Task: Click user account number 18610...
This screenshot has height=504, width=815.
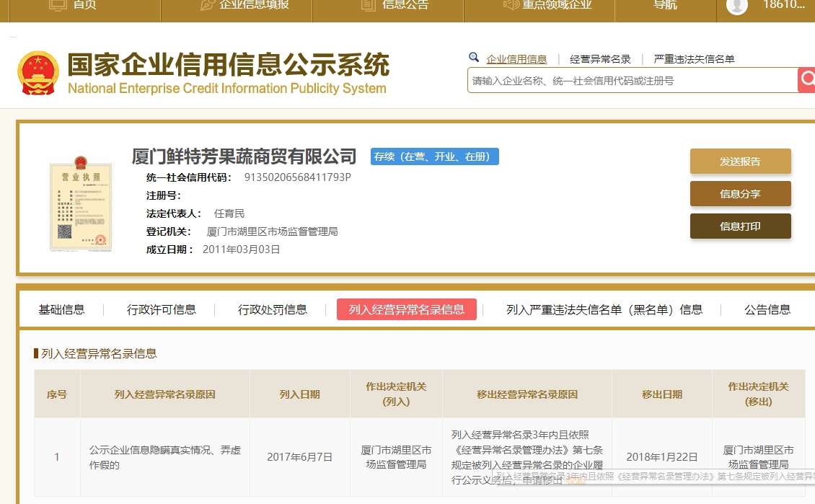Action: tap(784, 4)
